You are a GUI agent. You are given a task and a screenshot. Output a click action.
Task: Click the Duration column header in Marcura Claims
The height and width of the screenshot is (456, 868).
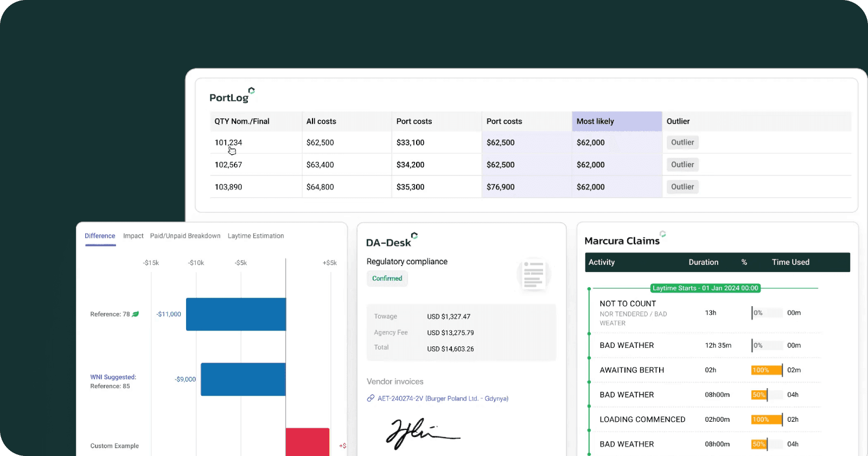[704, 262]
